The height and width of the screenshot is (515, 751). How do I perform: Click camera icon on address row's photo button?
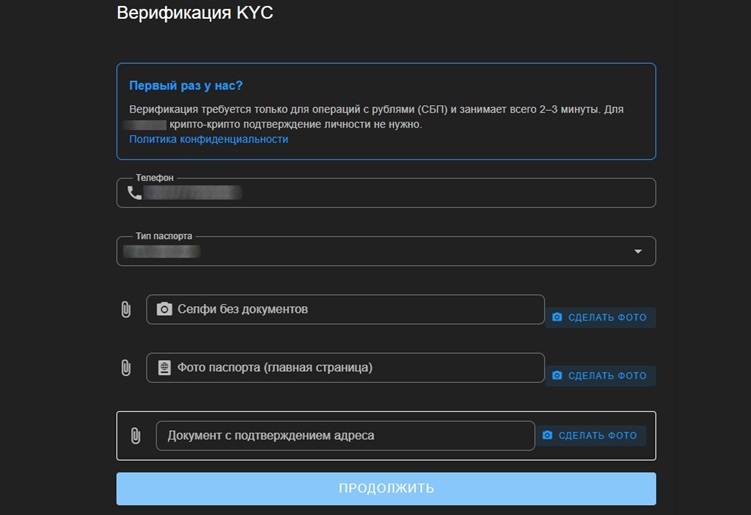coord(547,436)
